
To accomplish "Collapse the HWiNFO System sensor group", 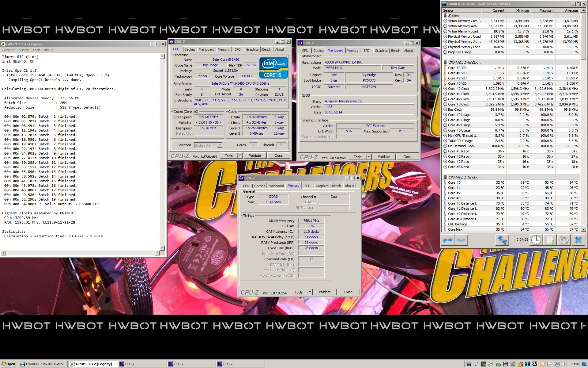I will 454,16.
